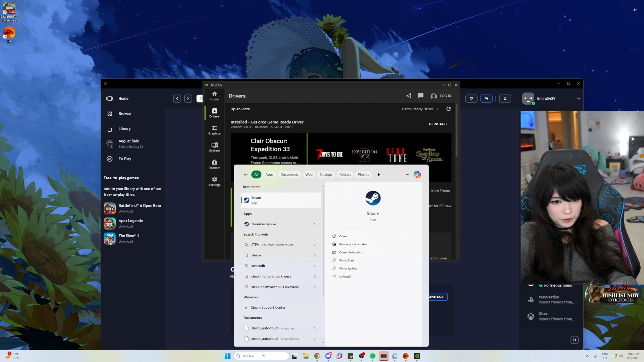Open Redeem section in NVIDIA sidebar
This screenshot has height=362, width=644.
pos(214,164)
